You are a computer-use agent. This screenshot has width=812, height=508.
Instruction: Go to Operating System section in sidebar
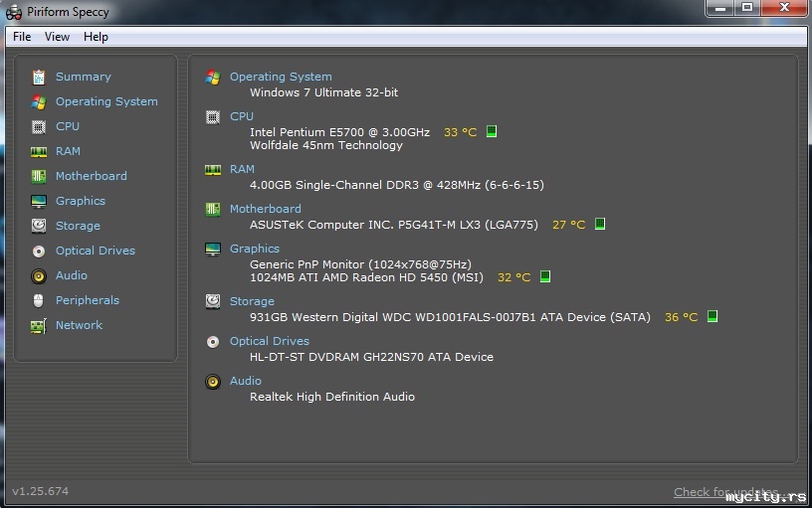click(106, 101)
